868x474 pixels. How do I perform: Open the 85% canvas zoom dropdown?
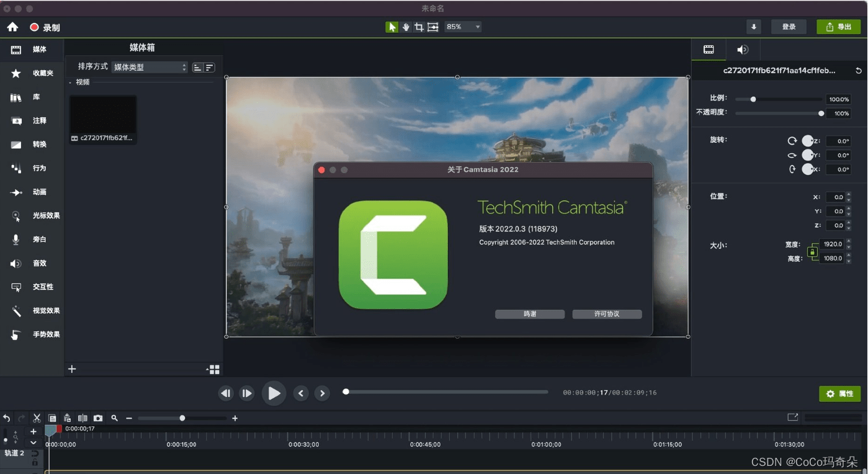[x=463, y=27]
